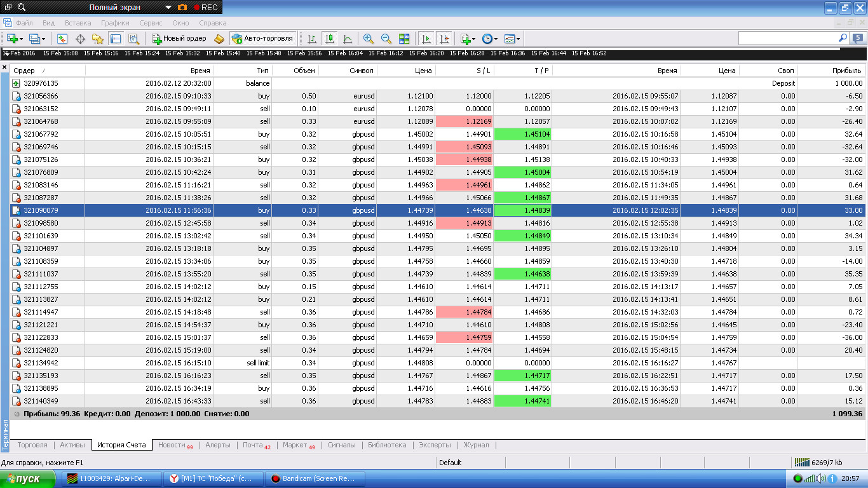Close the Terminal panel with x
This screenshot has height=488, width=868.
tap(4, 67)
